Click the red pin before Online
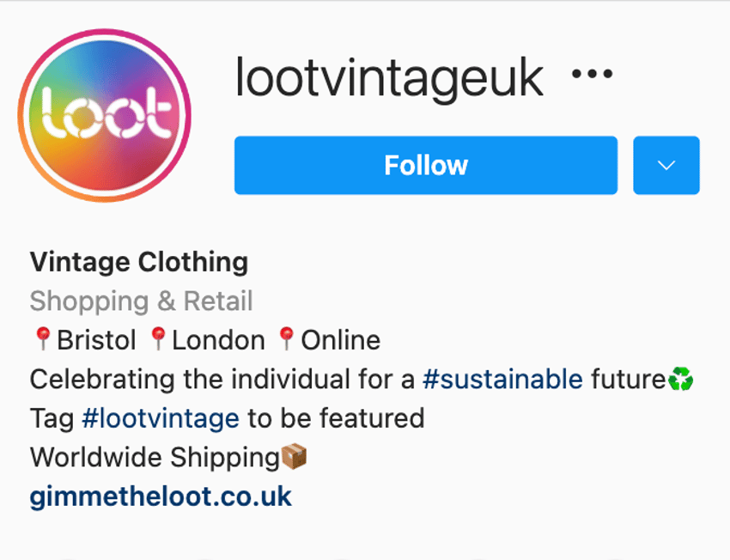 point(286,338)
